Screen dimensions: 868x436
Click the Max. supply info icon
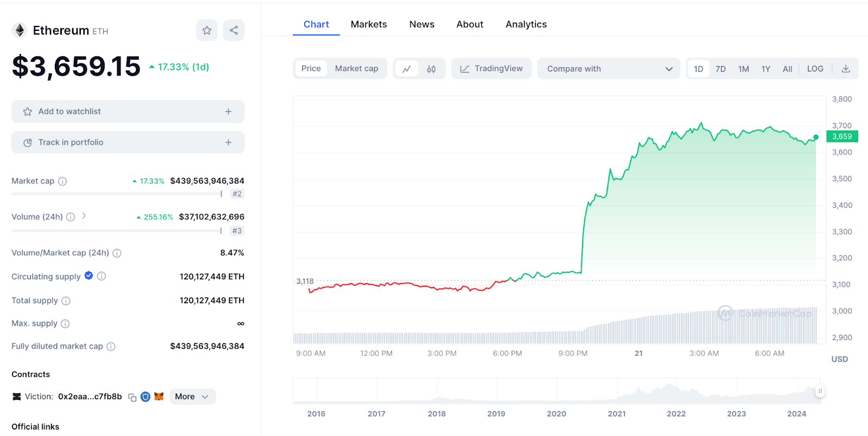tap(65, 324)
